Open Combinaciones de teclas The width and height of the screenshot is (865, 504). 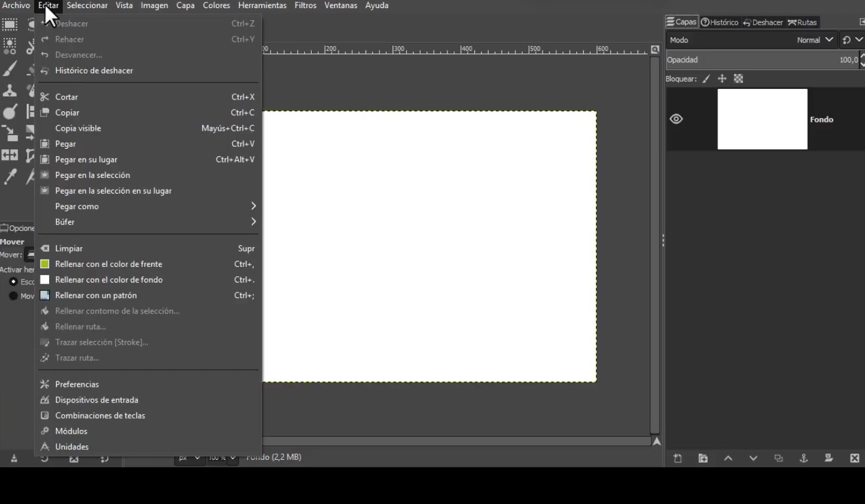click(148, 415)
